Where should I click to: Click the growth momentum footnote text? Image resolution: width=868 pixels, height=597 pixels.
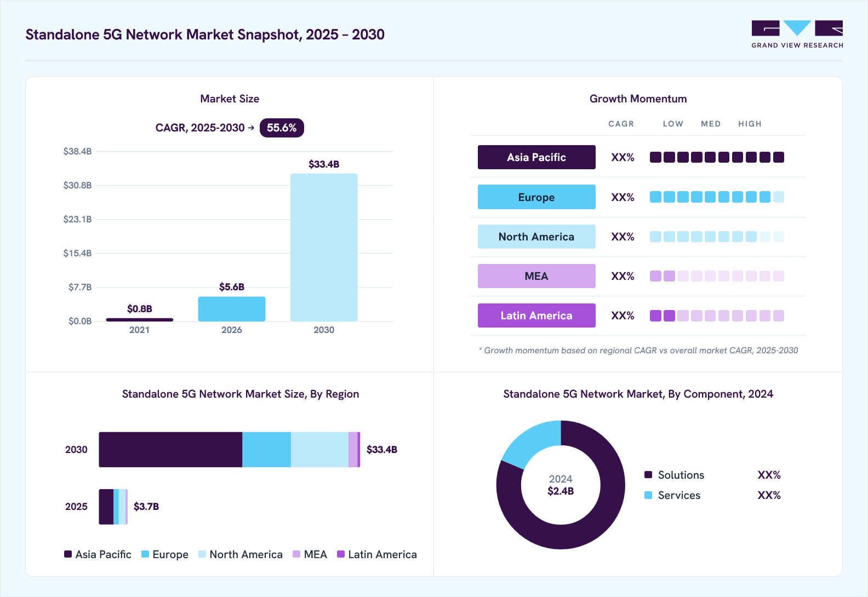click(638, 351)
